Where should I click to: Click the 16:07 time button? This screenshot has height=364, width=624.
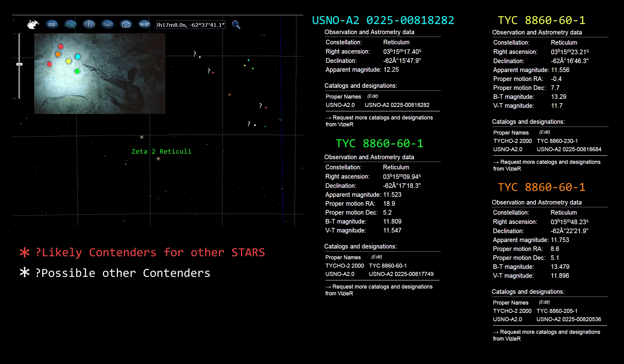click(x=144, y=24)
